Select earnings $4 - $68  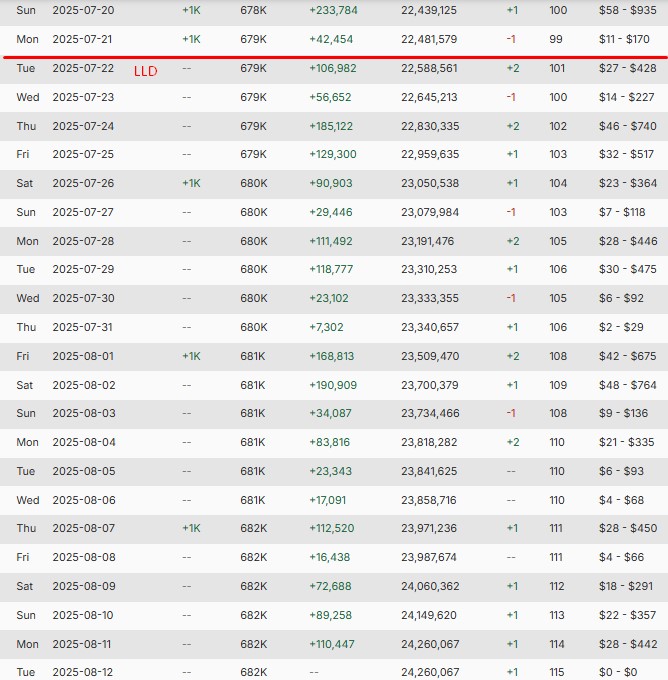[x=621, y=500]
